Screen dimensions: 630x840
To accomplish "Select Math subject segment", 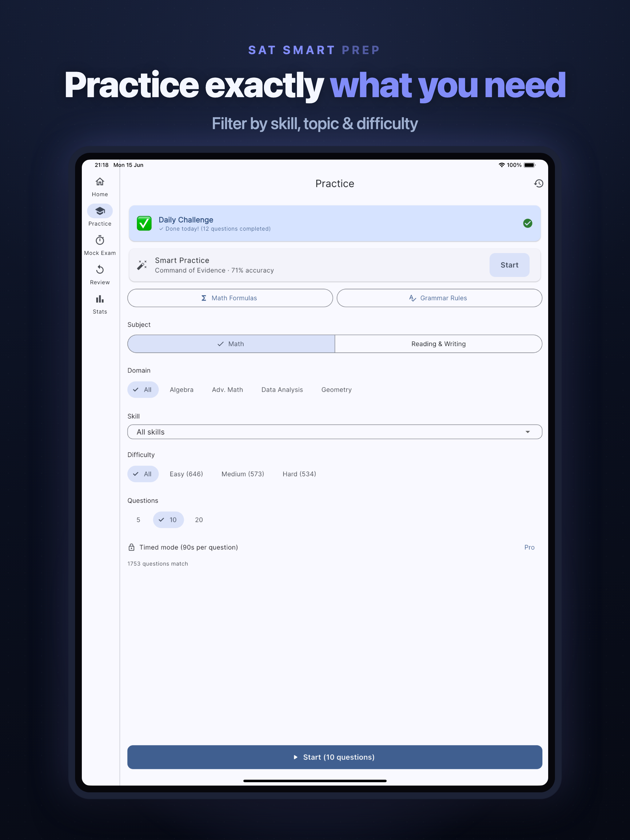I will click(x=231, y=344).
